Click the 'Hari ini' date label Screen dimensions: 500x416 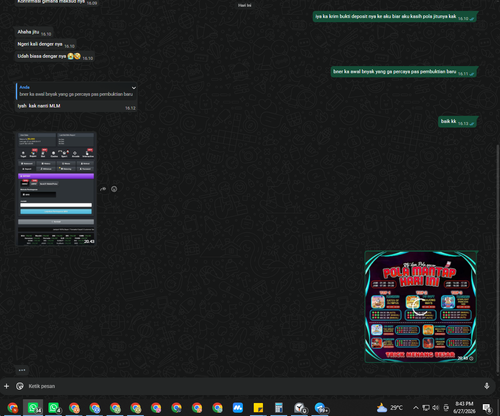tap(244, 5)
